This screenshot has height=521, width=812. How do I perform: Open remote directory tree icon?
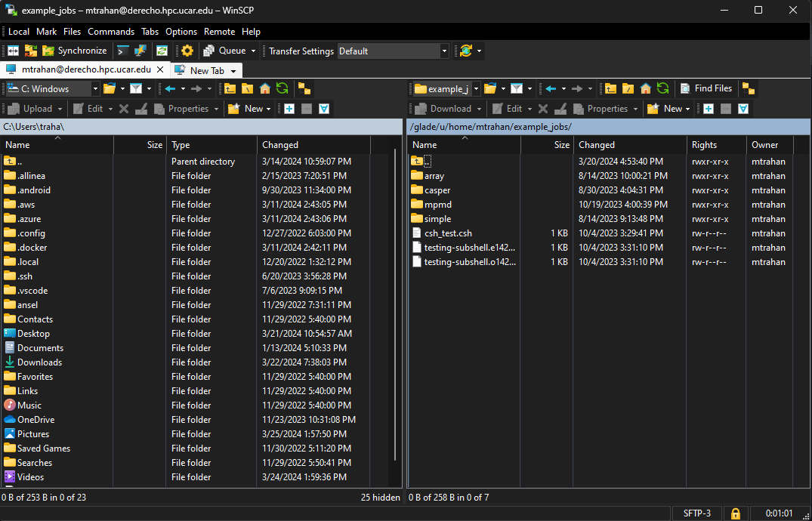click(x=748, y=88)
